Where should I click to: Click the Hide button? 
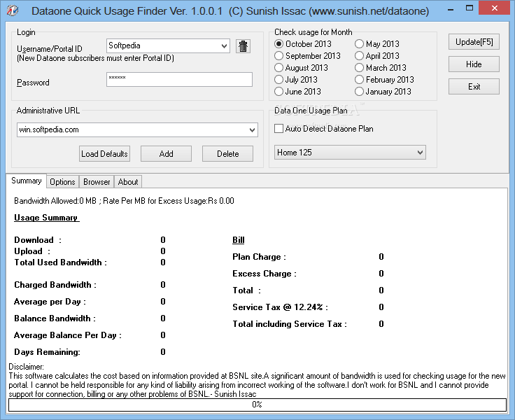474,64
